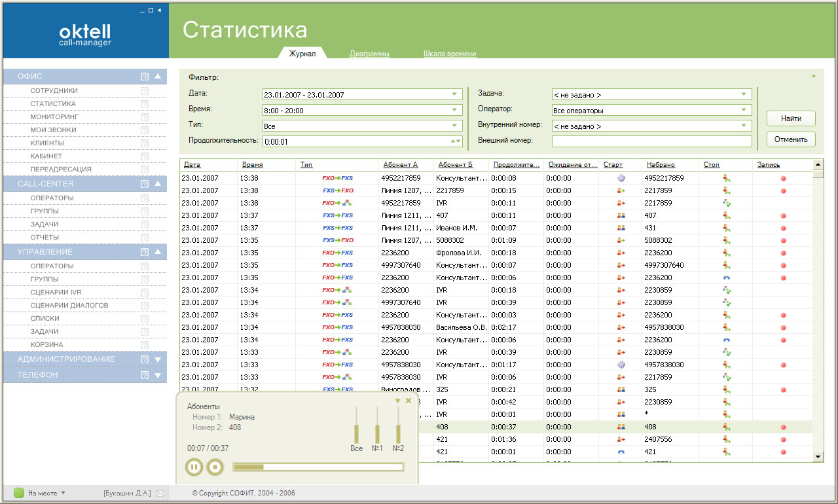The height and width of the screenshot is (504, 838).
Task: Select the Журнал tab
Action: pos(302,54)
